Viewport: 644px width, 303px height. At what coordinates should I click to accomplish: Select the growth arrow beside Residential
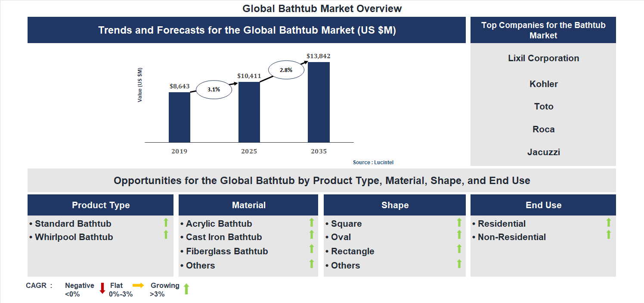click(608, 222)
